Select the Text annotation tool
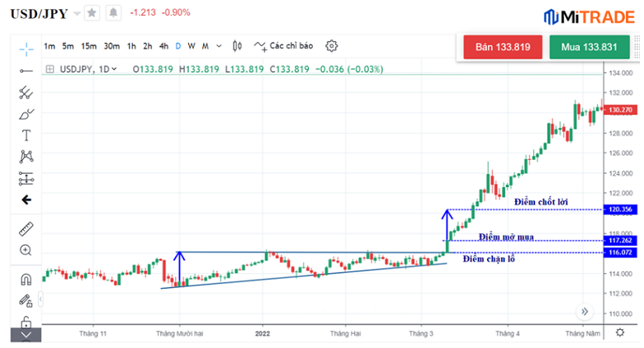The height and width of the screenshot is (348, 644). [x=26, y=135]
